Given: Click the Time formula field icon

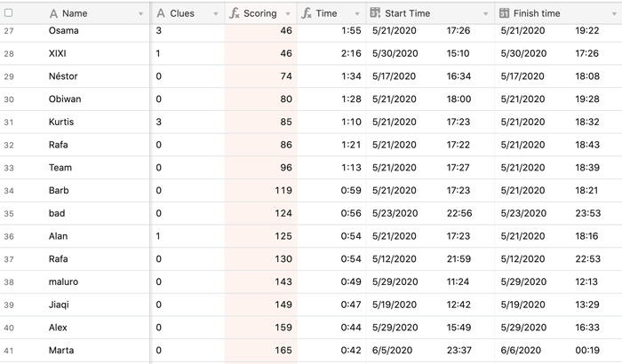Looking at the screenshot, I should point(307,13).
